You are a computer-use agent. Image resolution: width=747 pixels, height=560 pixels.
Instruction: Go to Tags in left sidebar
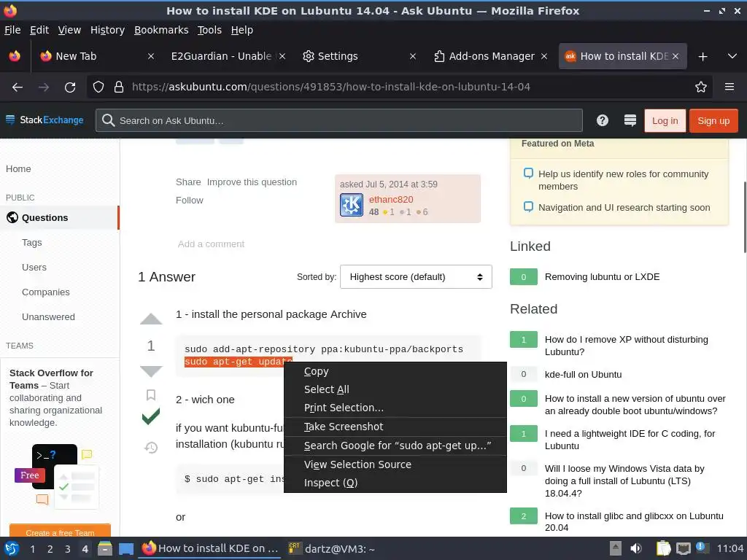tap(32, 242)
